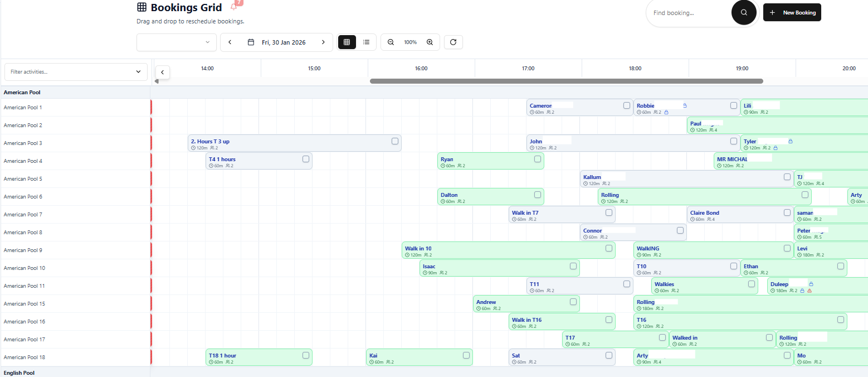Click the lock icon in Tyler's details line

[x=775, y=148]
